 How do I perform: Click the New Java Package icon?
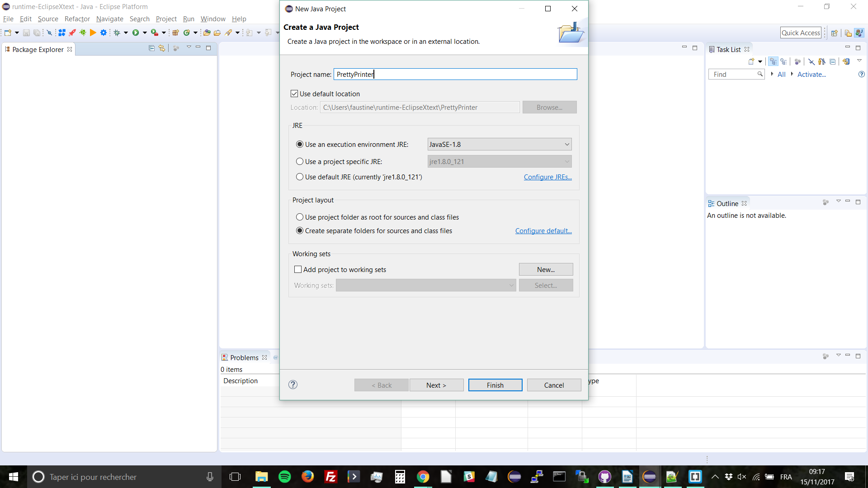click(x=175, y=33)
